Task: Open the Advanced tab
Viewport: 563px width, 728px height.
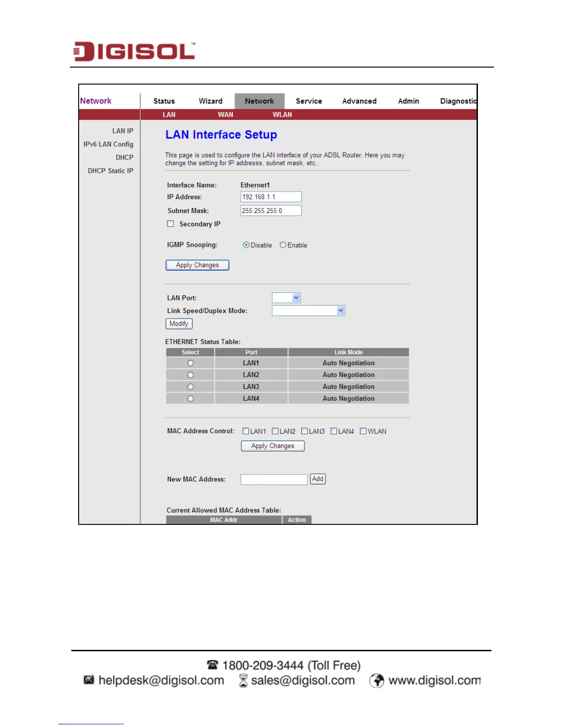Action: [x=359, y=101]
